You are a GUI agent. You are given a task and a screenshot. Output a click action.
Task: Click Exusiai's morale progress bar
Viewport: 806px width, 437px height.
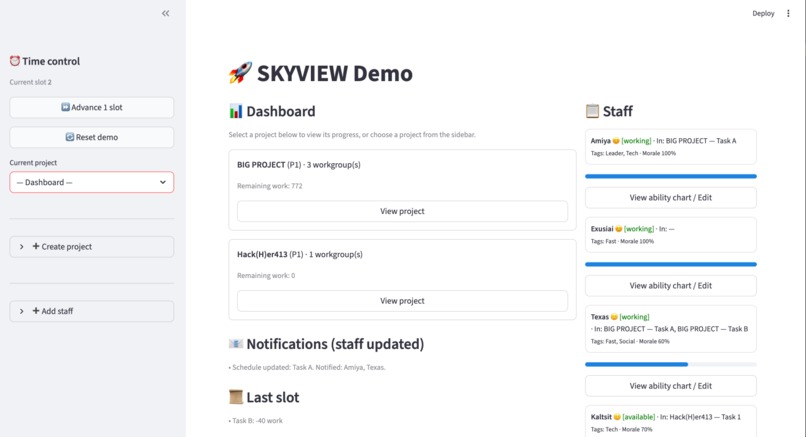coord(670,264)
